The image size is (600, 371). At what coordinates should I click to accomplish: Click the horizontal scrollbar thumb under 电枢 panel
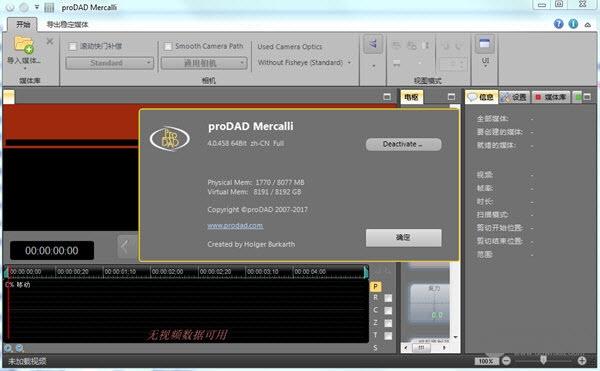click(421, 348)
